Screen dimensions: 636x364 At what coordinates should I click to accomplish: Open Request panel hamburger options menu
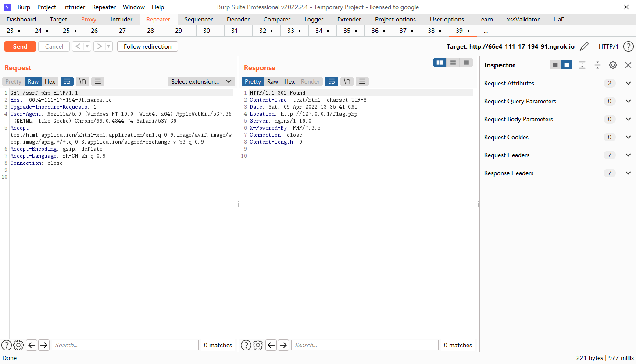click(x=98, y=81)
